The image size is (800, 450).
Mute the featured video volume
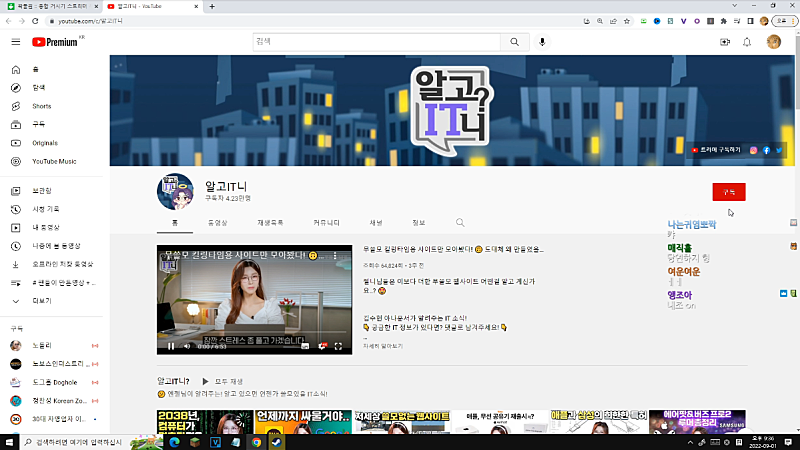pyautogui.click(x=187, y=346)
